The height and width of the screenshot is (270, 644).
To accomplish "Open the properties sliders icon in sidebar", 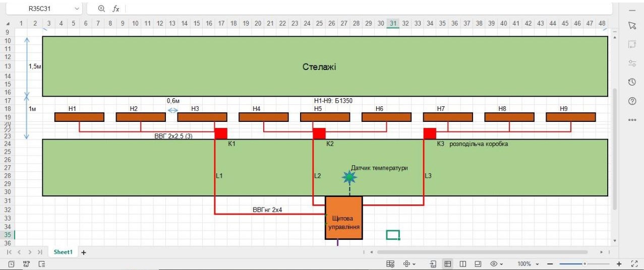I will tap(633, 63).
